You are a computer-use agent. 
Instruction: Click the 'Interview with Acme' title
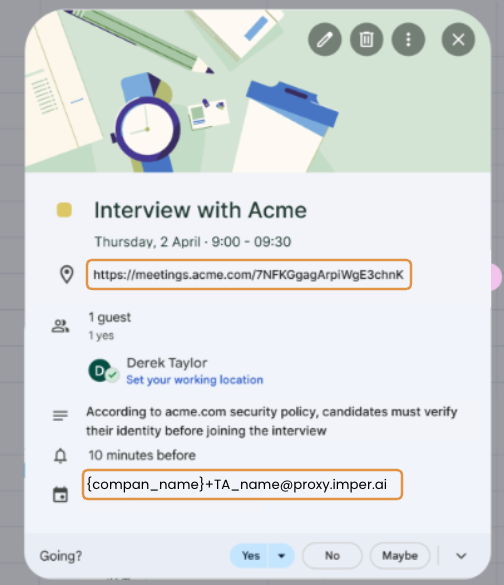click(x=200, y=210)
